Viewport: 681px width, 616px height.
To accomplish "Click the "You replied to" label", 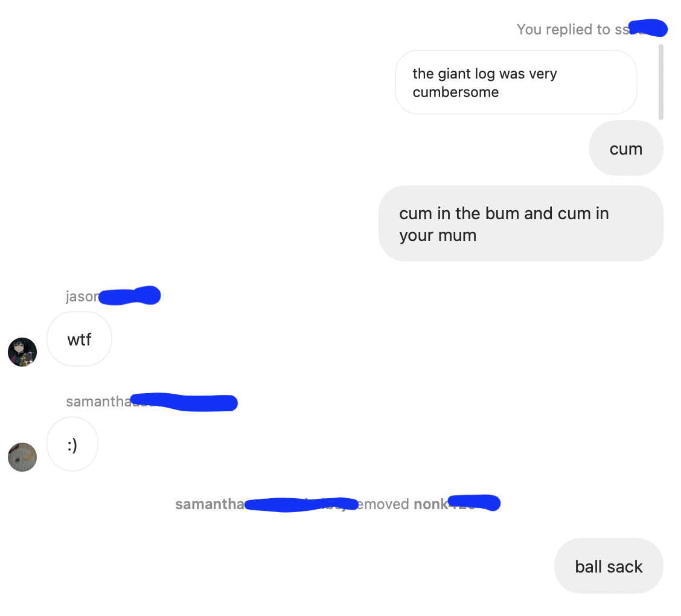I will [563, 30].
